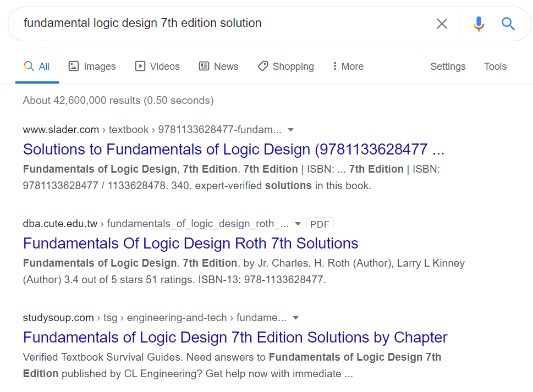Image resolution: width=533 pixels, height=392 pixels.
Task: Open search Settings menu
Action: click(x=448, y=66)
